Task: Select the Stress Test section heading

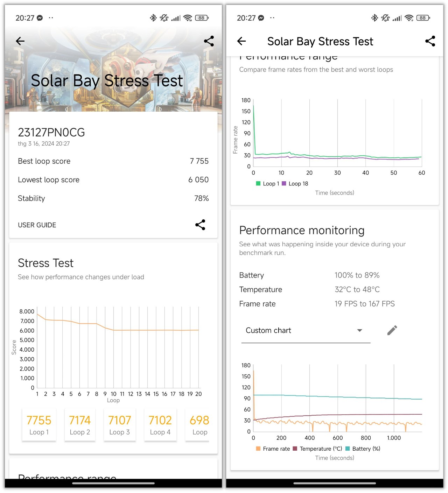Action: tap(45, 263)
